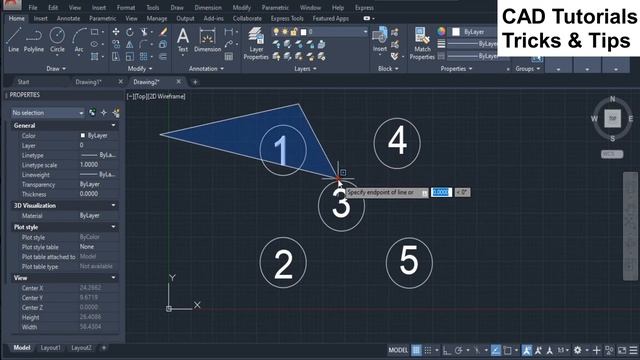Choose the Hatch draw tool
640x360 pixels.
tap(95, 56)
